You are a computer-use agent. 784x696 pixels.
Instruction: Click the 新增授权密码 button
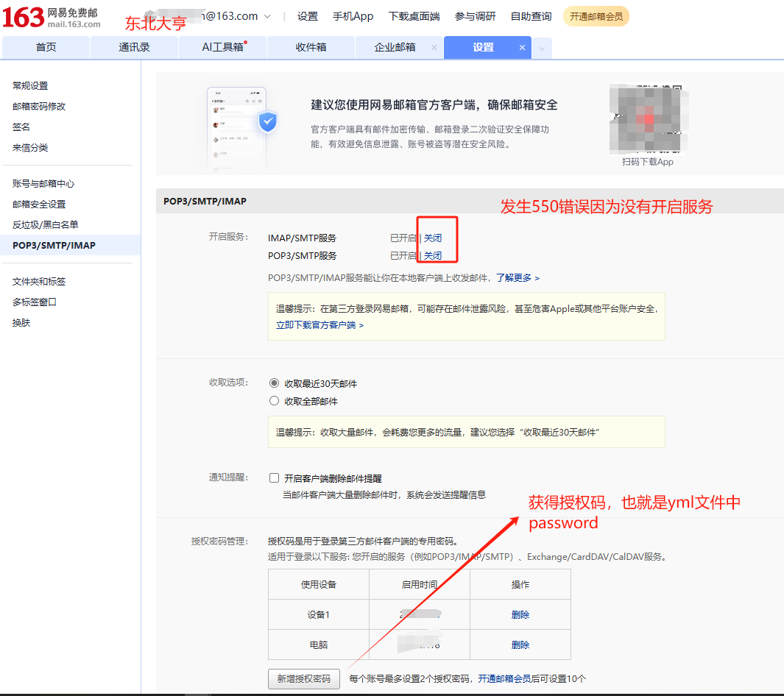coord(304,679)
